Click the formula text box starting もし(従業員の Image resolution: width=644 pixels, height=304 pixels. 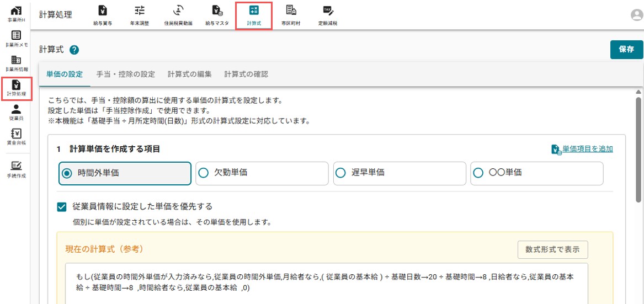327,284
